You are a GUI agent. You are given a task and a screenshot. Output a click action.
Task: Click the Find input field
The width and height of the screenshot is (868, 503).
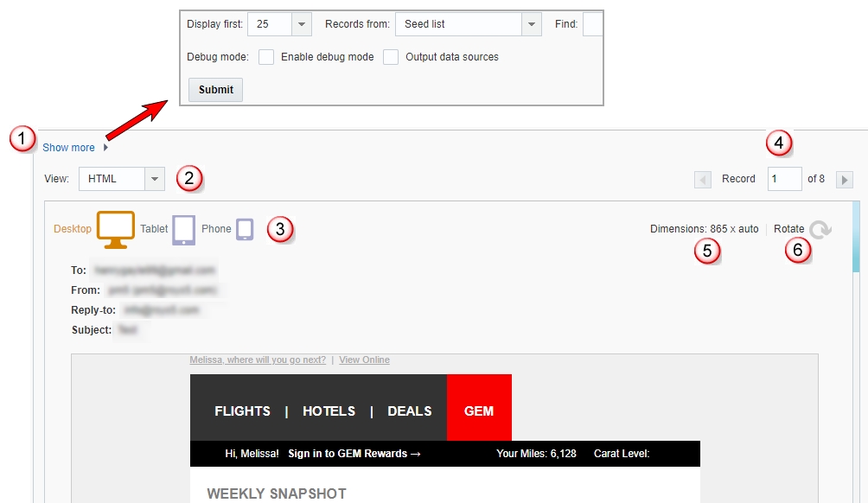[592, 24]
